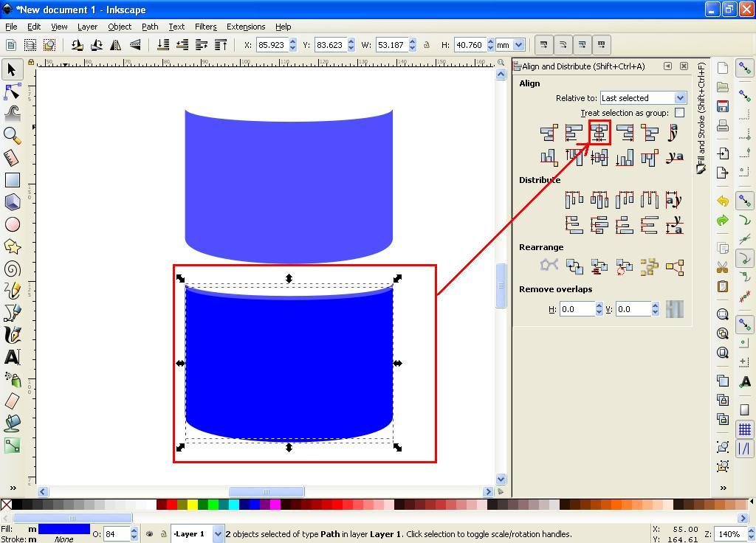Select the Ellipse tool
Image resolution: width=756 pixels, height=543 pixels.
tap(13, 224)
